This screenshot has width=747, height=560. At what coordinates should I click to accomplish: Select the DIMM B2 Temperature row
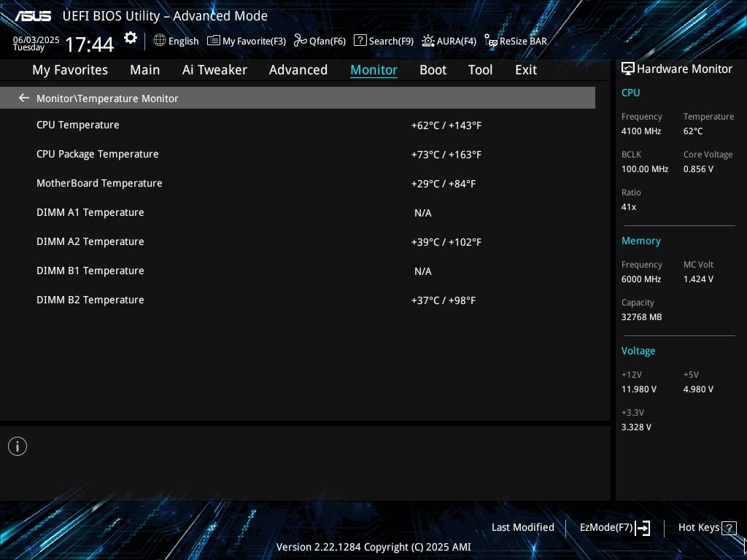[x=298, y=300]
